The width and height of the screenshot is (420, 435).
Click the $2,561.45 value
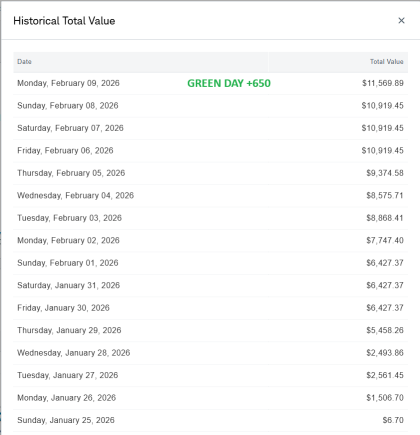point(385,375)
